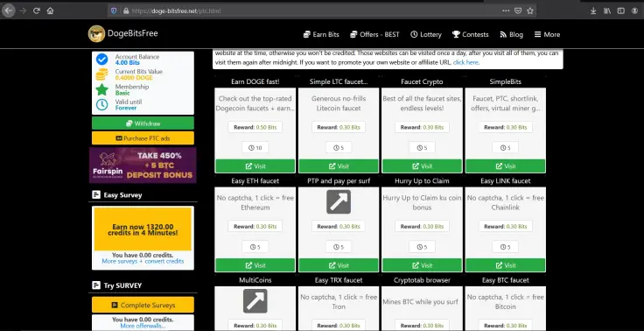The image size is (644, 331).
Task: Click the SimpleBits card title
Action: [x=505, y=81]
